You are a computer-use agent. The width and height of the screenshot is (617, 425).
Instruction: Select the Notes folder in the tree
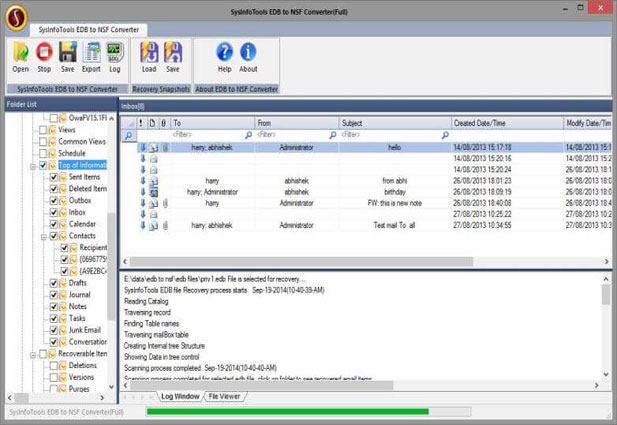coord(78,307)
